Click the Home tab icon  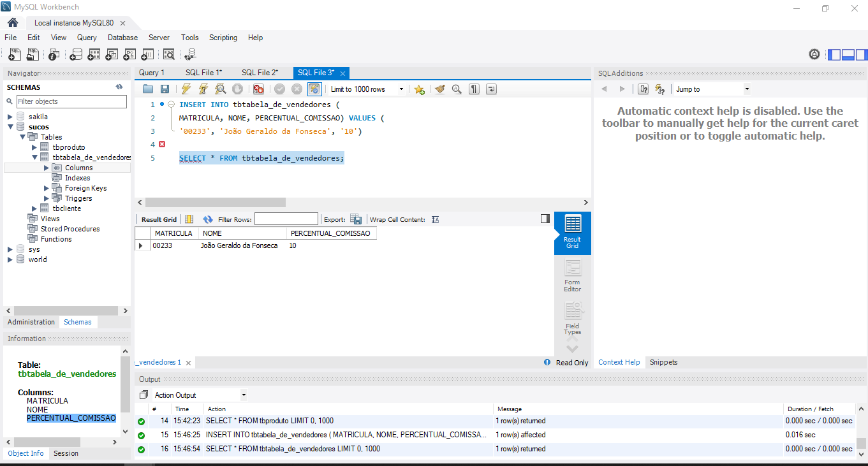tap(13, 22)
